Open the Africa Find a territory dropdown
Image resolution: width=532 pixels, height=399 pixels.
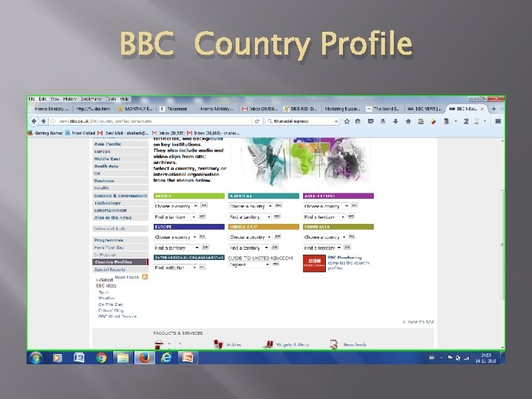click(x=175, y=216)
